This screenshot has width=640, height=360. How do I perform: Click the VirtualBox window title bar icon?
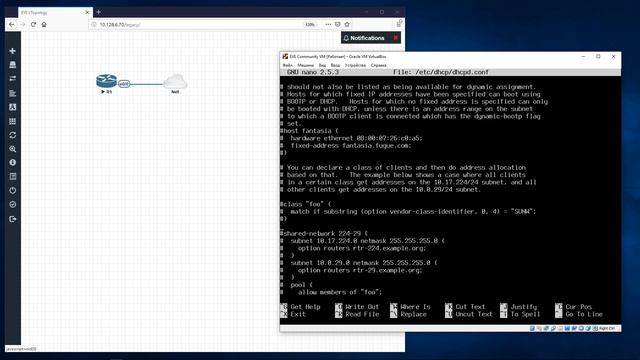(x=285, y=56)
